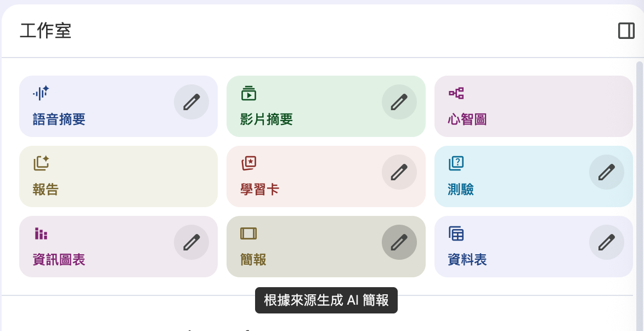This screenshot has width=644, height=331.
Task: Edit 資料表 settings with pencil icon
Action: click(x=606, y=242)
